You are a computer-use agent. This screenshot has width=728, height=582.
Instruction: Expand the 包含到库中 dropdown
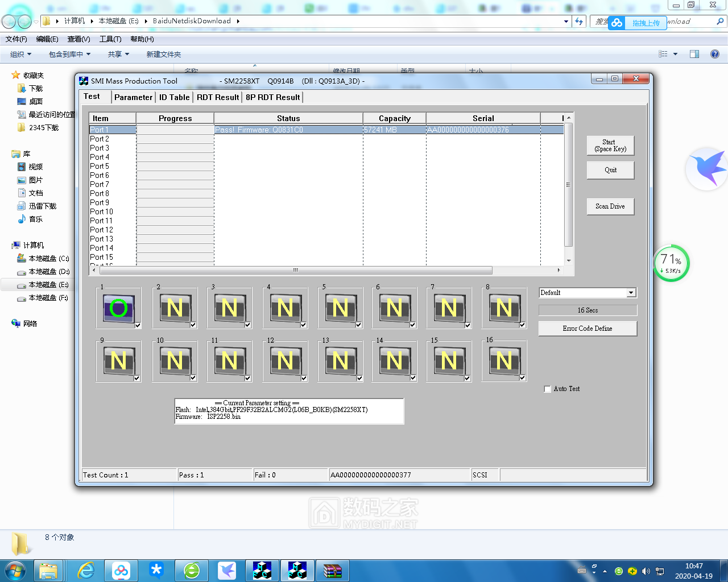point(70,55)
